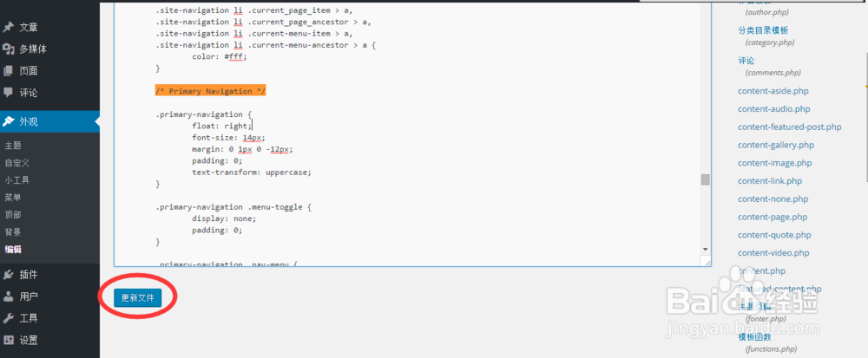The image size is (868, 358).
Task: Click the 更新文件 button
Action: 138,298
